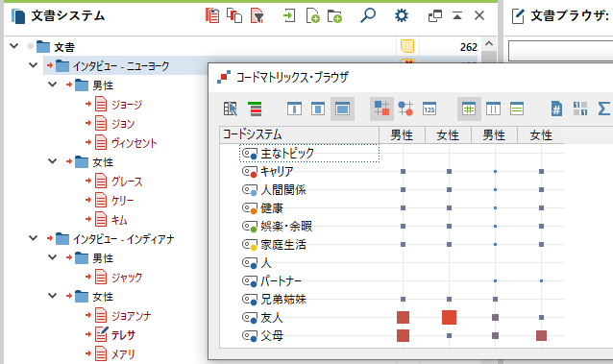Select the パートナー code row
Viewport: 613px width, 364px height.
282,280
